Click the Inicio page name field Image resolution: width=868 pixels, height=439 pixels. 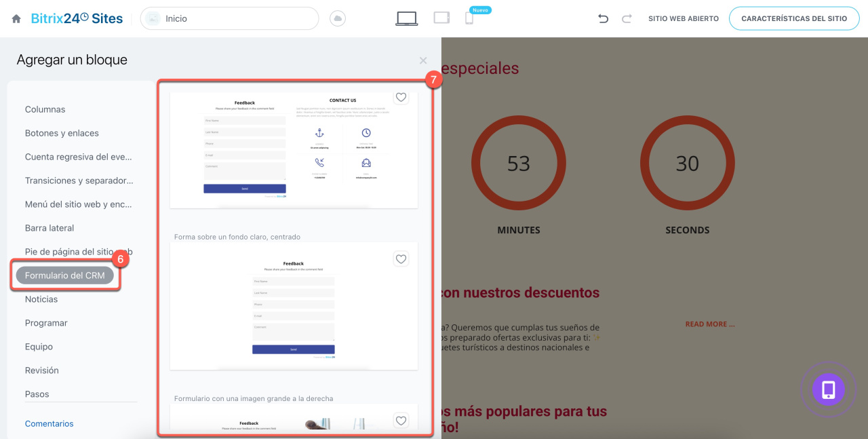point(229,19)
